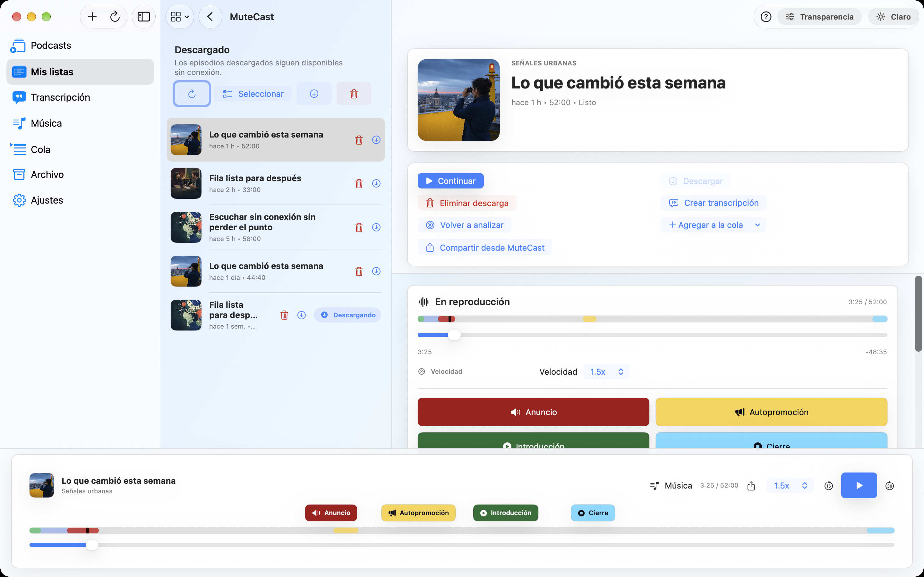
Task: Click the sidebar toggle icon in toolbar
Action: tap(143, 17)
